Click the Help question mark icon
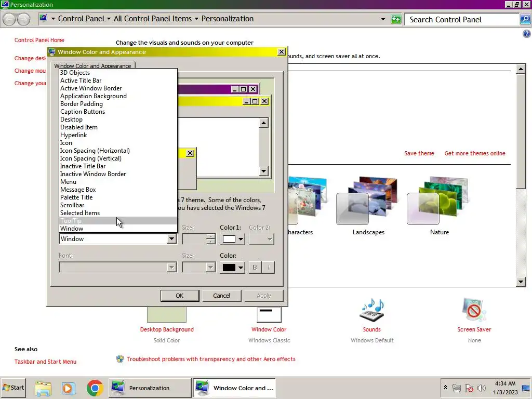Viewport: 532px width, 399px height. pos(526,34)
